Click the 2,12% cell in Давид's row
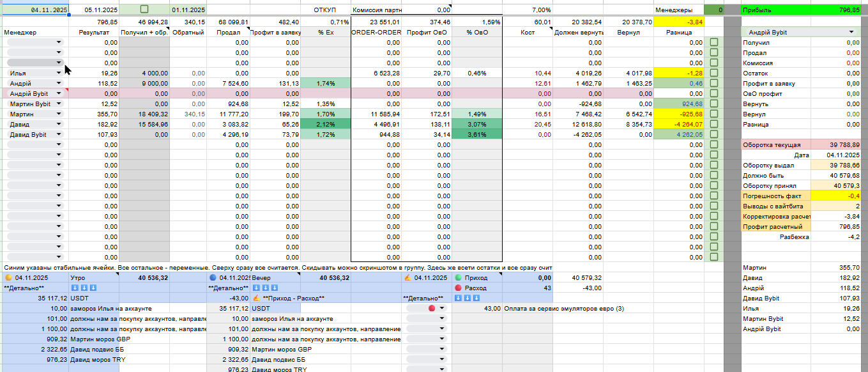This screenshot has height=372, width=868. point(325,125)
